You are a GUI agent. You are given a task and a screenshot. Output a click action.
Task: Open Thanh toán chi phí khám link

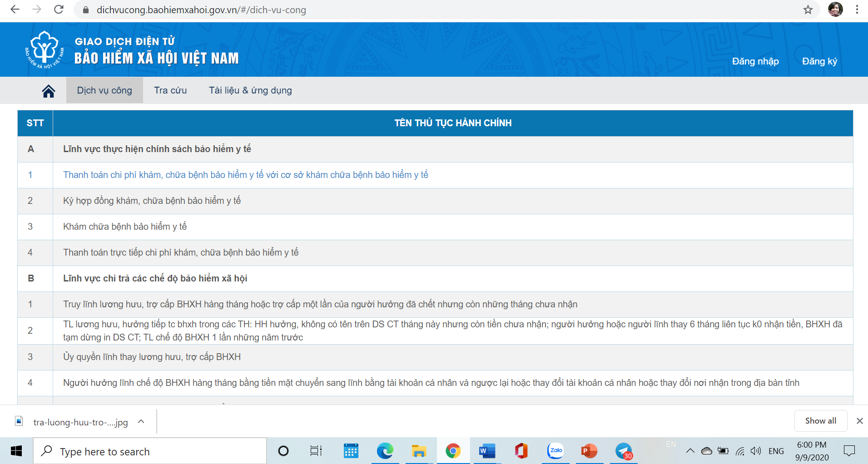pyautogui.click(x=245, y=175)
